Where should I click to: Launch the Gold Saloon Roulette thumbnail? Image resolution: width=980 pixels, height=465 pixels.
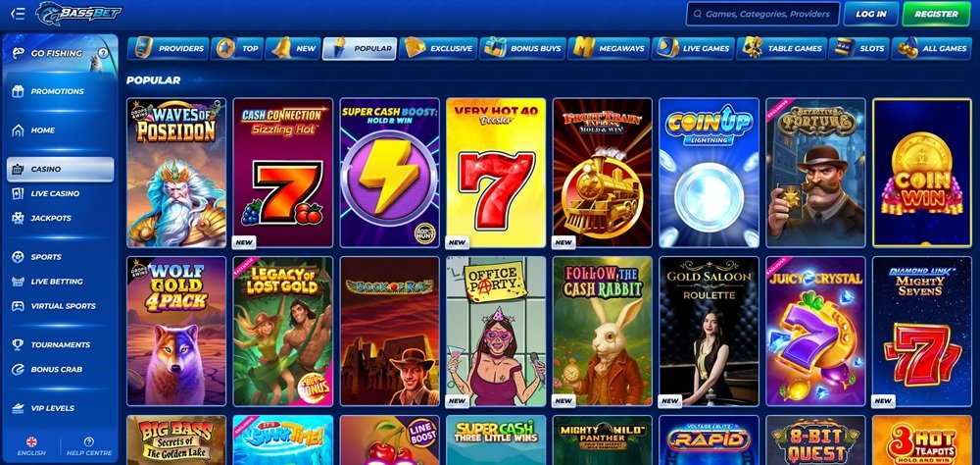[x=709, y=331]
